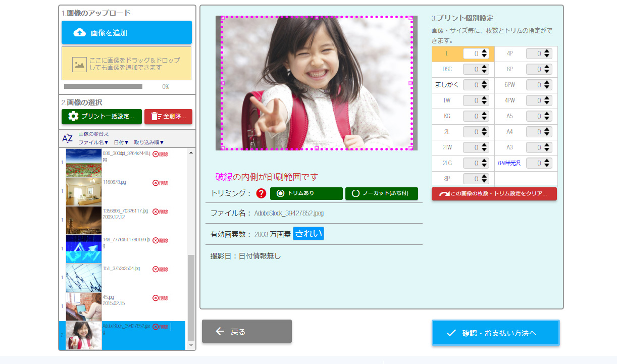The width and height of the screenshot is (617, 364).
Task: Sort images by ファイル名 dropdown
Action: (93, 143)
